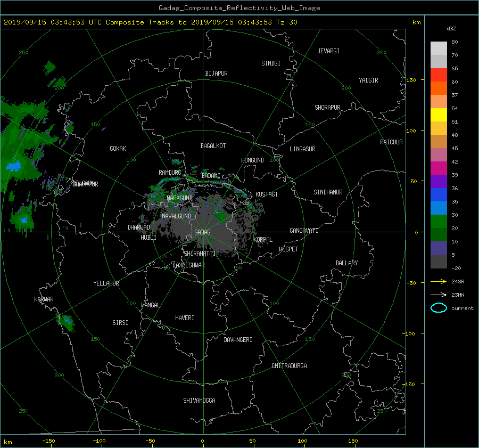Click the CHITRADURGA city label
Screen dimensions: 479x448
coord(289,366)
